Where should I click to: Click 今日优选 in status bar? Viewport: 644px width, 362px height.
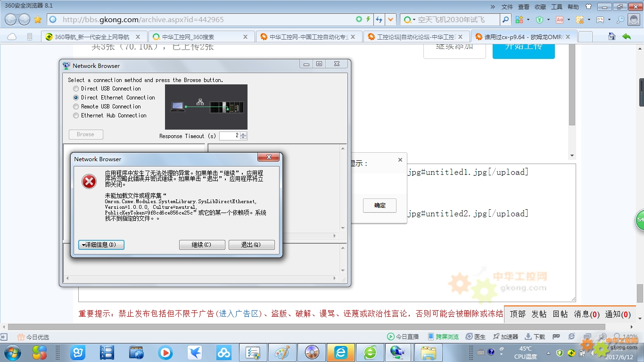coord(33,337)
